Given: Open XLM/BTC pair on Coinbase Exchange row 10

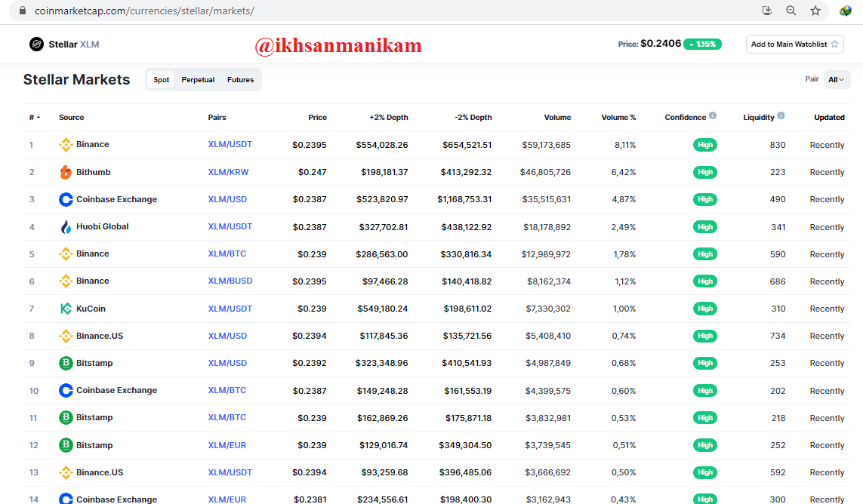Looking at the screenshot, I should [227, 390].
